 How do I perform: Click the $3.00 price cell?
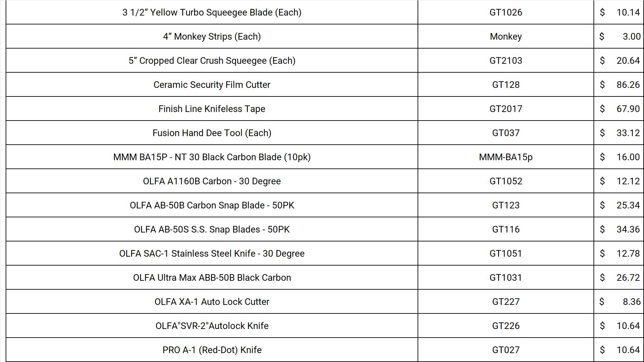(x=619, y=36)
